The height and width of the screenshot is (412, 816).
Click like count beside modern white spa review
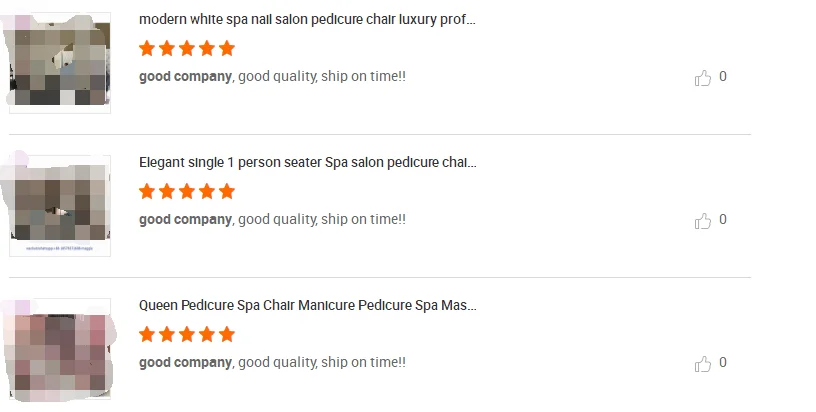(x=723, y=77)
